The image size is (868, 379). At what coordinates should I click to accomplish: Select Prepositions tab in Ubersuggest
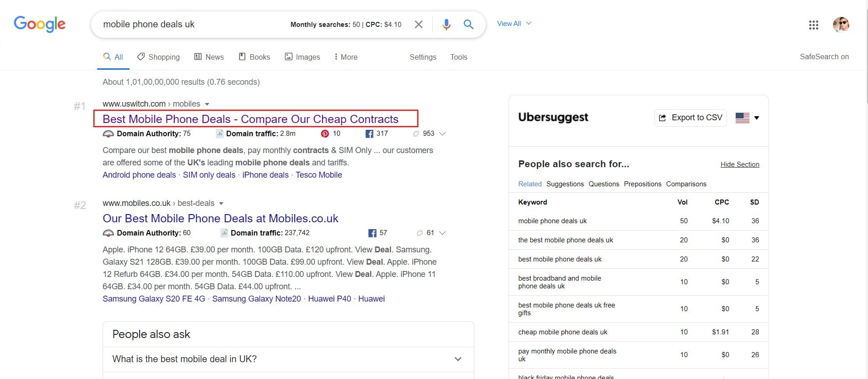(643, 184)
